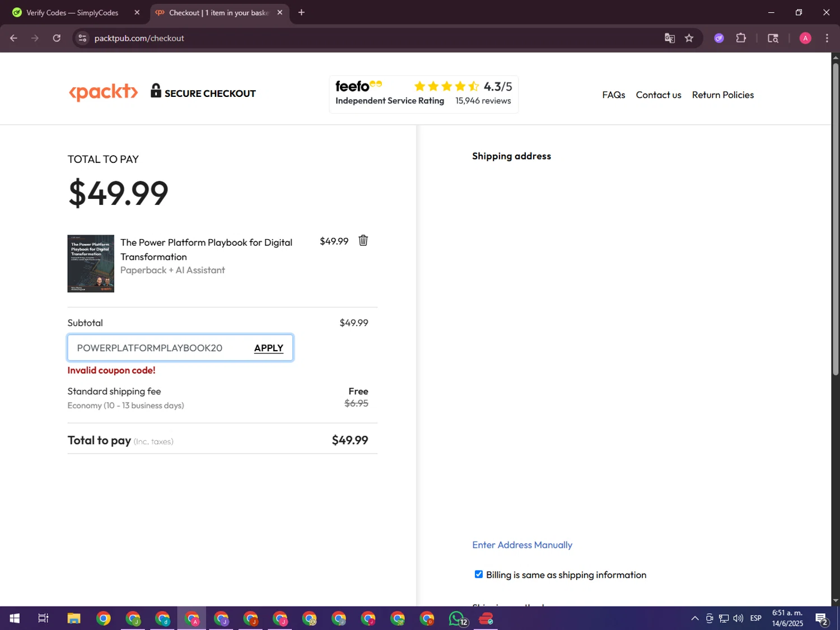Show hidden system tray icons chevron
Viewport: 840px width, 630px height.
coord(694,618)
